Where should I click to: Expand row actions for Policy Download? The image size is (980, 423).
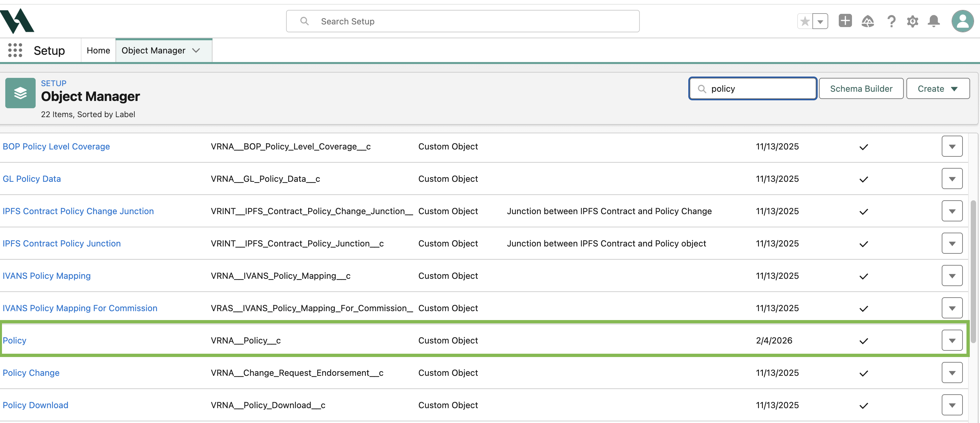[952, 405]
